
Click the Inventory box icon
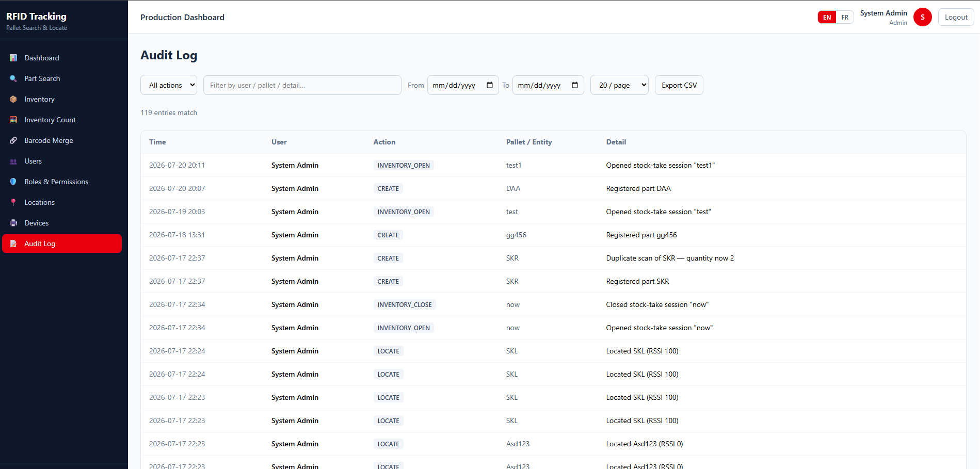(x=13, y=99)
